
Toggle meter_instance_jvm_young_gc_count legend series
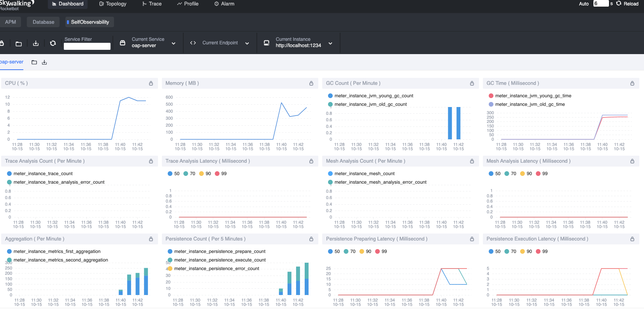pyautogui.click(x=370, y=96)
